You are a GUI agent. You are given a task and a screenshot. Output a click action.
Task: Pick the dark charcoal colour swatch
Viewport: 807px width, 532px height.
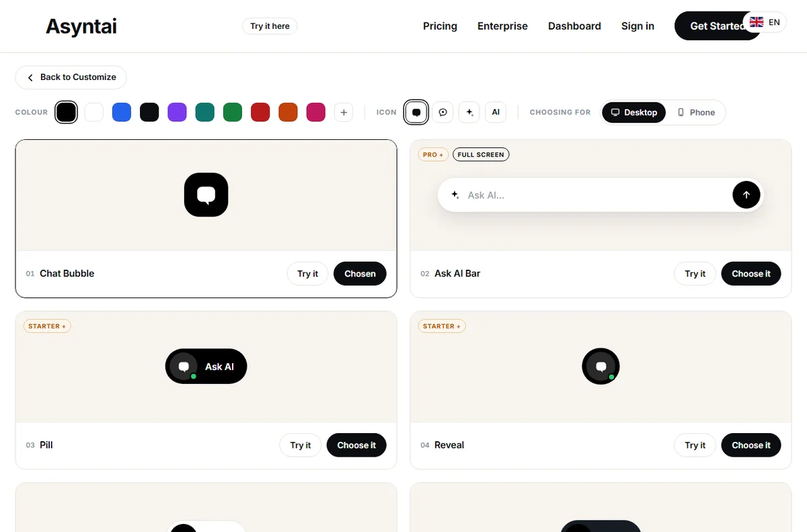149,112
